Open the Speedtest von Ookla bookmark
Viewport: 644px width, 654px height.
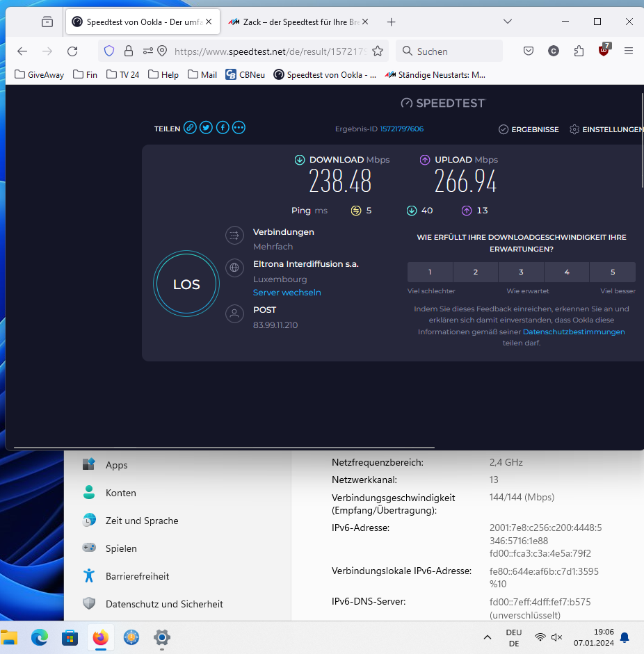(x=325, y=74)
